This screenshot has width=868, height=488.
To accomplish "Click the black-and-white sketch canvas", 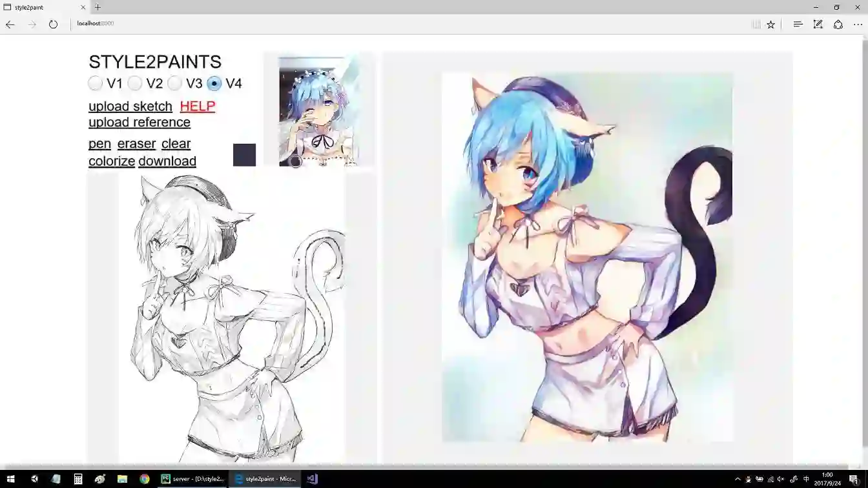I will [x=232, y=318].
